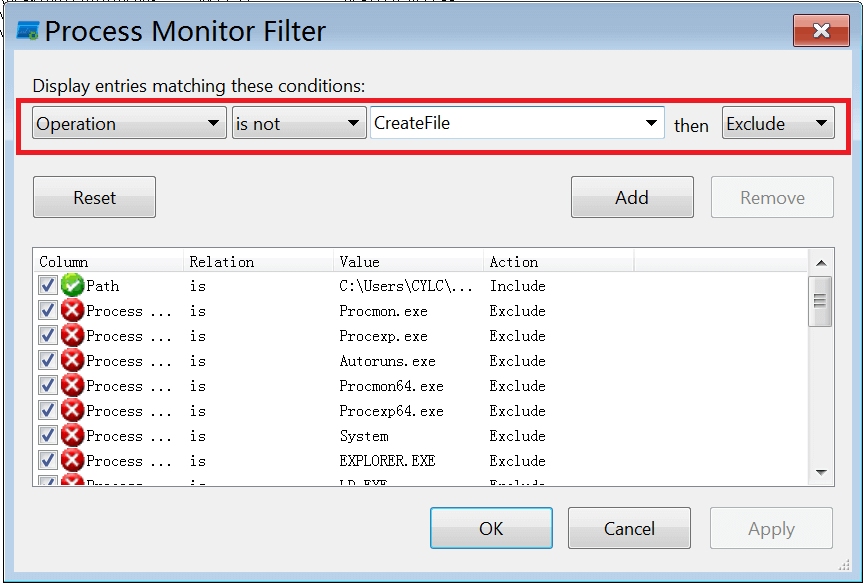Viewport: 868px width, 587px height.
Task: Uncheck the Path filter checkbox
Action: pos(48,286)
